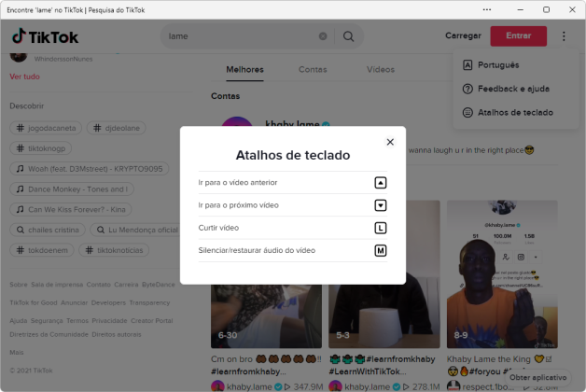Screen dimensions: 586x392
Task: Open the video thumbnail dated 8-9
Action: pos(502,274)
